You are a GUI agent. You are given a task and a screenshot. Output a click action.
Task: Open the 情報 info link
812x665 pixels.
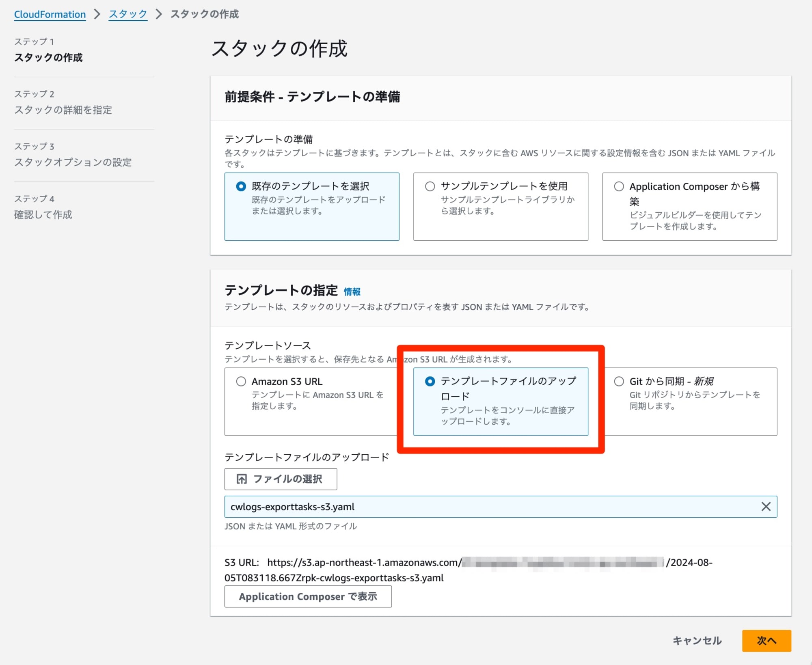[x=352, y=291]
